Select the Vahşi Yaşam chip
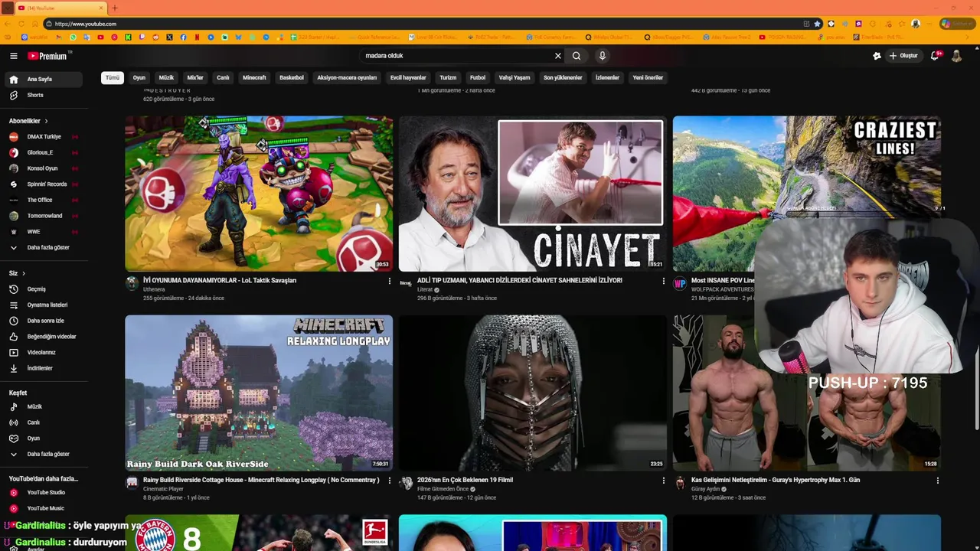Screen dimensions: 980x551 pos(514,77)
